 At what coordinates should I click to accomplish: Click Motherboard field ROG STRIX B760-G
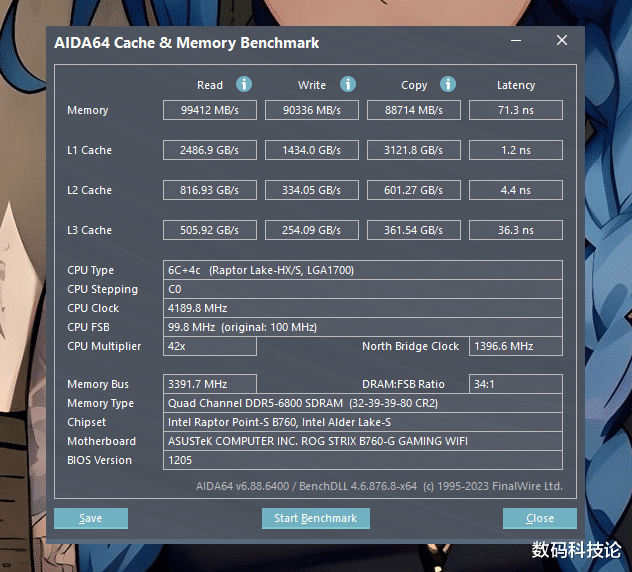(363, 441)
